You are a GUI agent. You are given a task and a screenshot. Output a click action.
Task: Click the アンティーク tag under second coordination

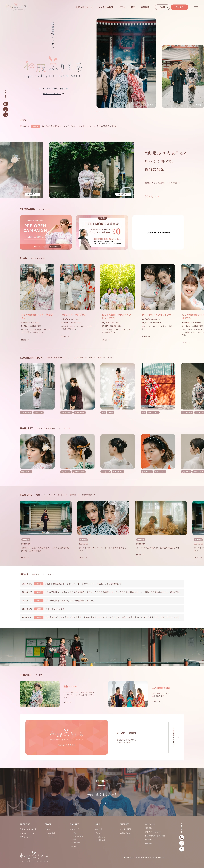(79, 412)
